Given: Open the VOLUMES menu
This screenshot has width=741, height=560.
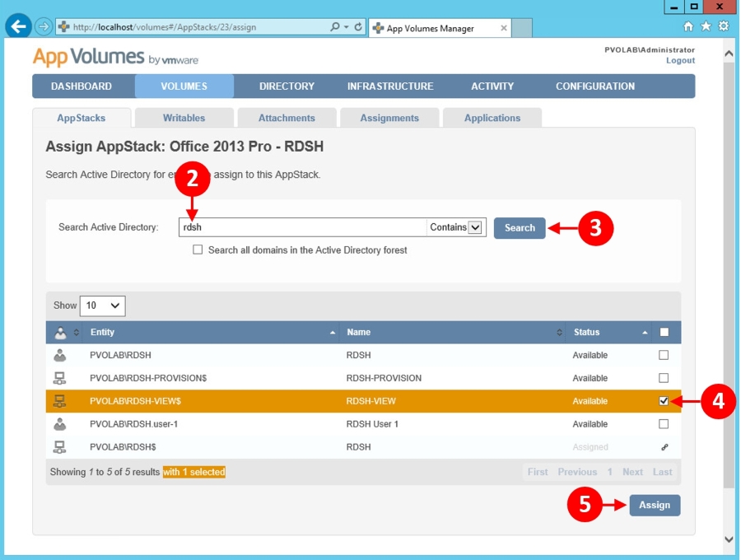Looking at the screenshot, I should tap(184, 86).
